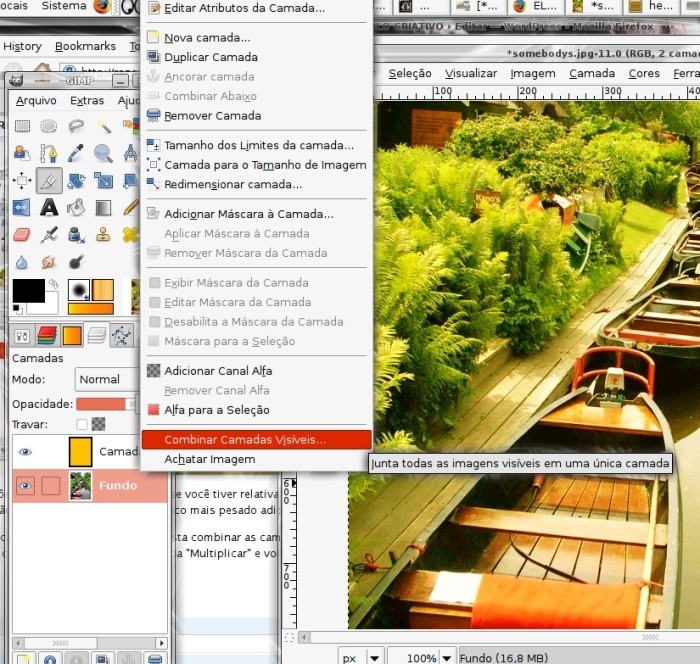Choose Nova camada from the context menu

coord(257,38)
